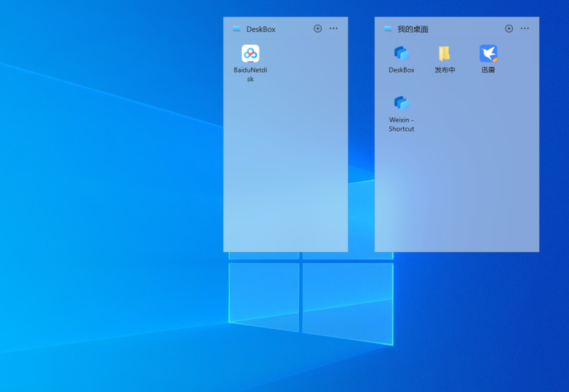This screenshot has width=569, height=392.
Task: Click the 我的桌面 panel title text
Action: tap(413, 29)
